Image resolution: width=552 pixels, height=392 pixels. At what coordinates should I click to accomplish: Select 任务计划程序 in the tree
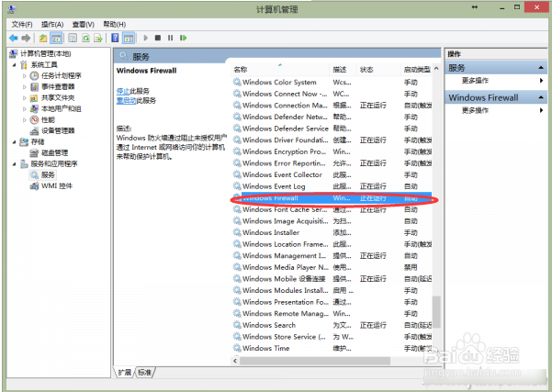point(61,75)
